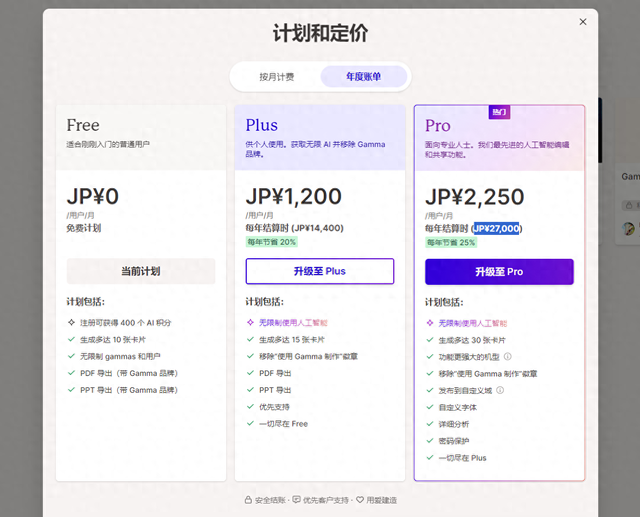The image size is (640, 517).
Task: Click the JP¥0 Free price
Action: tap(93, 196)
